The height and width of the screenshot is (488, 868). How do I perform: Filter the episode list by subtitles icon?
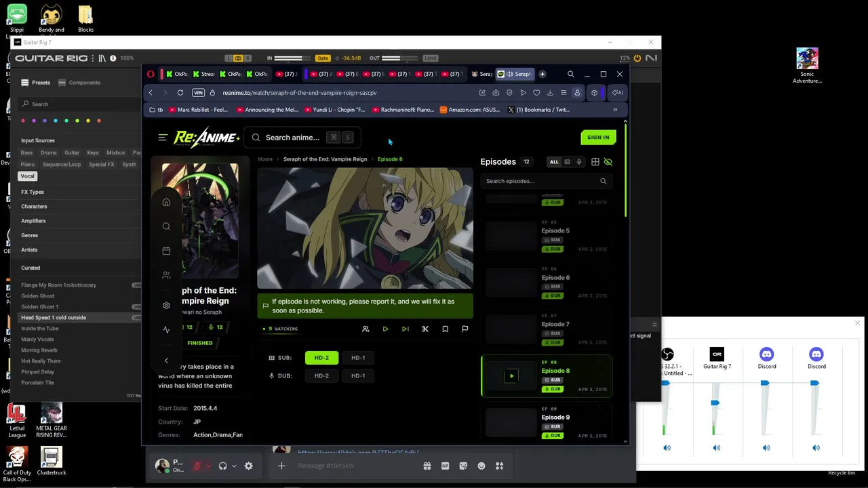[567, 162]
